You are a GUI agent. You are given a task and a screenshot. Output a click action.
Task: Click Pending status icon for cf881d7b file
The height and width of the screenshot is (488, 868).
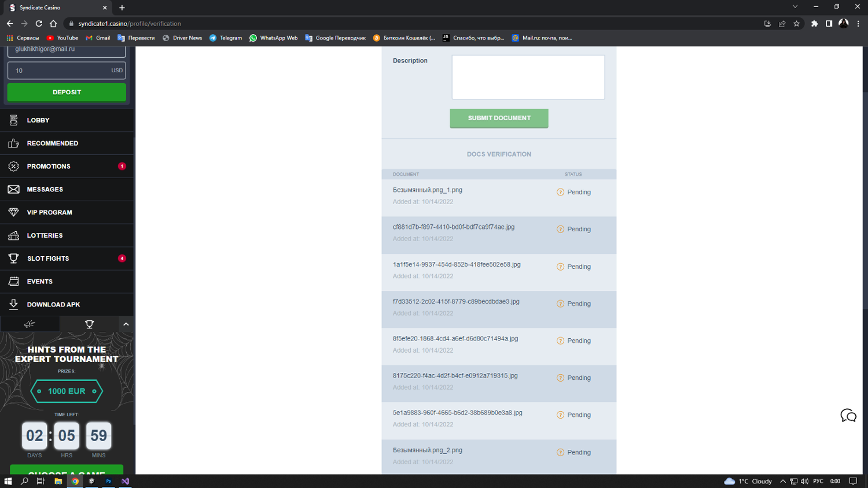point(560,230)
